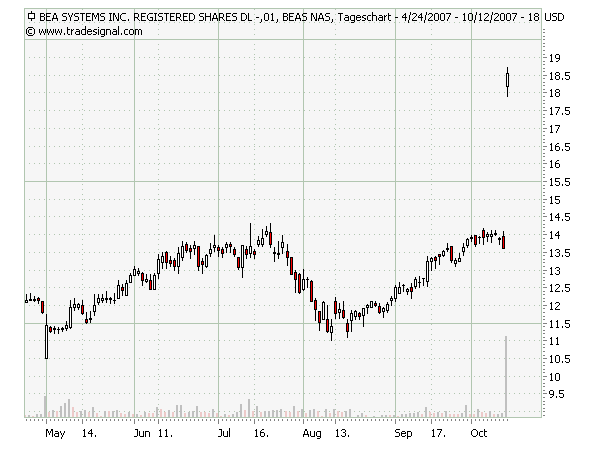Click the 13.5 price axis label
Image resolution: width=600 pixels, height=450 pixels.
click(559, 253)
